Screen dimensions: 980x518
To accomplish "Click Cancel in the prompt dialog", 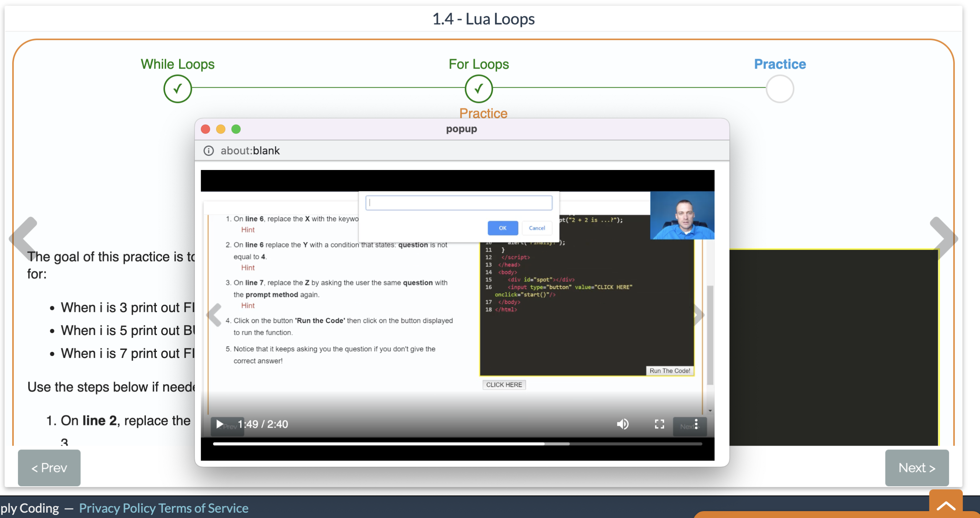I will [537, 228].
